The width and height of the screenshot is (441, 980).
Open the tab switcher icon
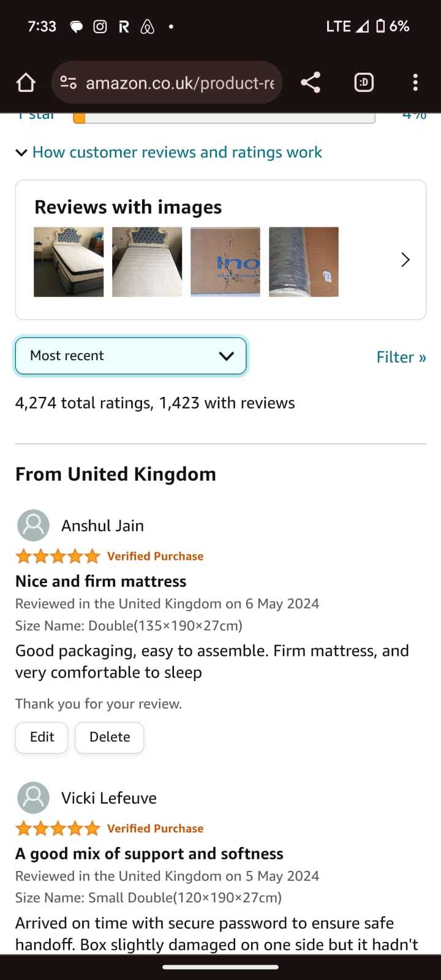click(364, 83)
